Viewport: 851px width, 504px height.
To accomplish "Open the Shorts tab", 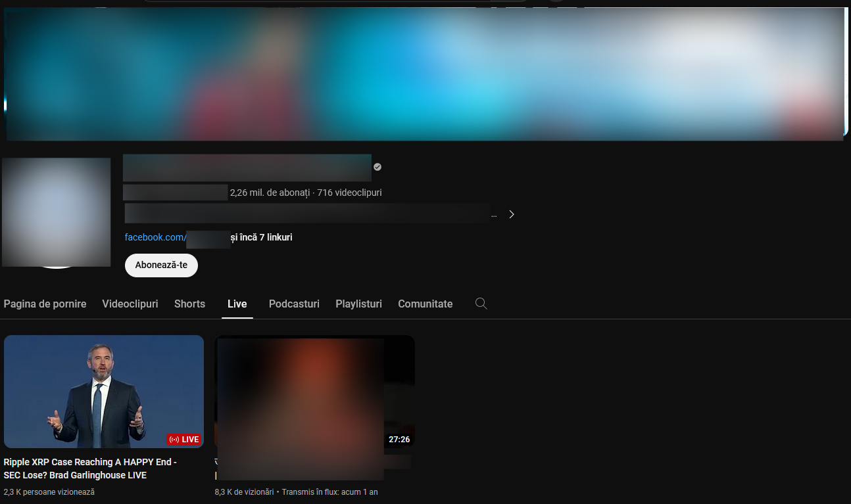I will click(x=189, y=304).
